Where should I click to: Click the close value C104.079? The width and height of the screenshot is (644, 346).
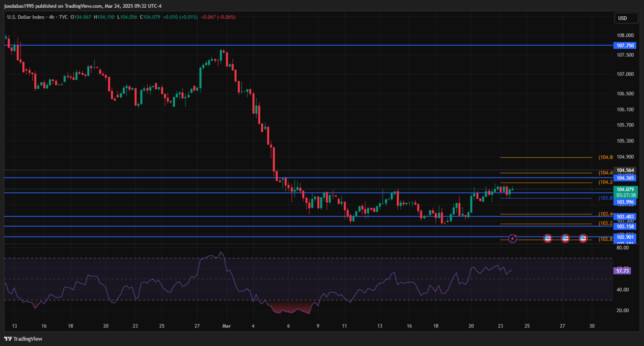(150, 17)
